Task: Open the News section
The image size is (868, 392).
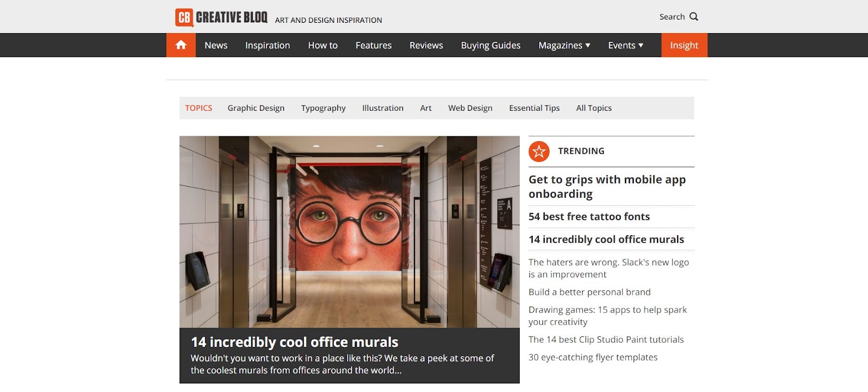Action: [x=216, y=46]
